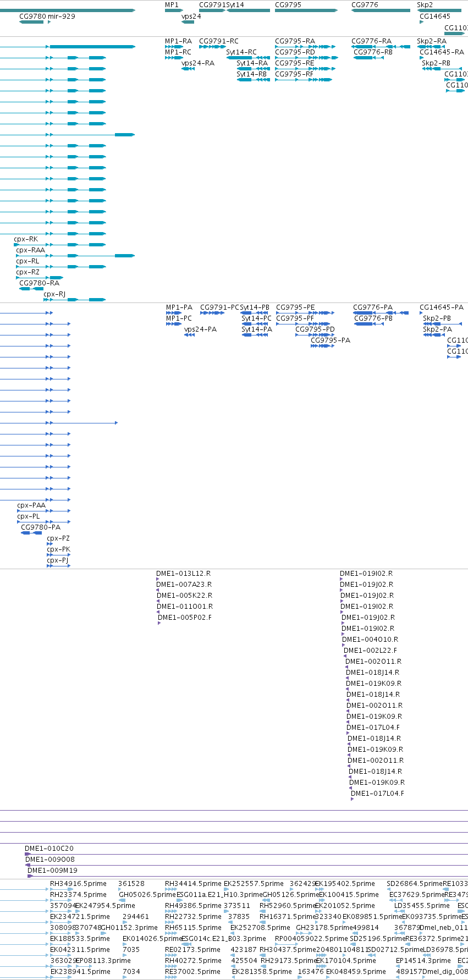Select transcript MP1-RC
The height and width of the screenshot is (980, 468).
pyautogui.click(x=178, y=52)
